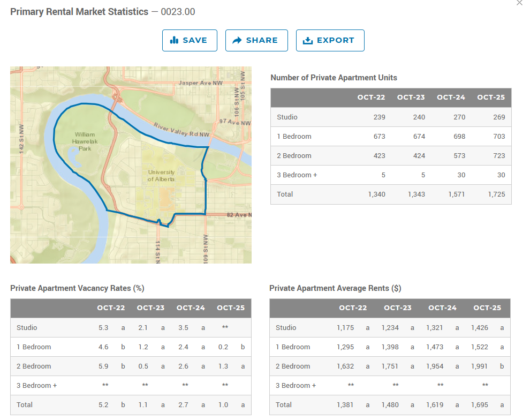Select OCT-24 header in Average Rents table
Screen dimensions: 530x420
pos(442,308)
